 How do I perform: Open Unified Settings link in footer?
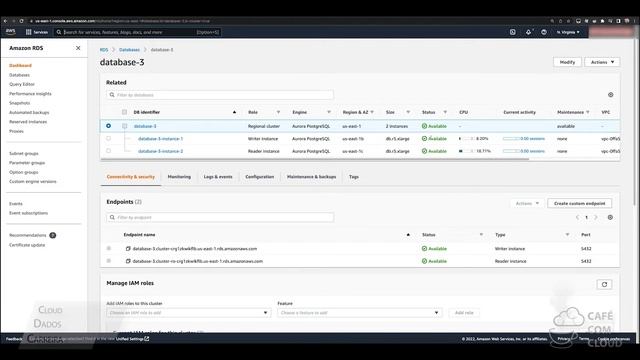[133, 339]
